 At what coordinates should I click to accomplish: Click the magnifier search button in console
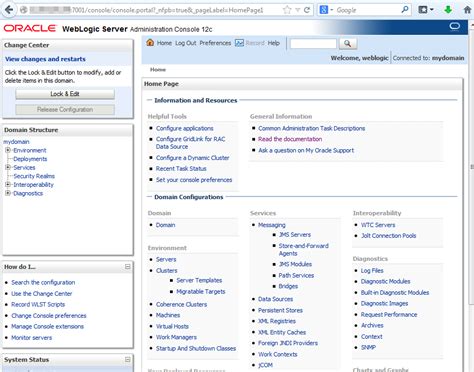pyautogui.click(x=348, y=43)
